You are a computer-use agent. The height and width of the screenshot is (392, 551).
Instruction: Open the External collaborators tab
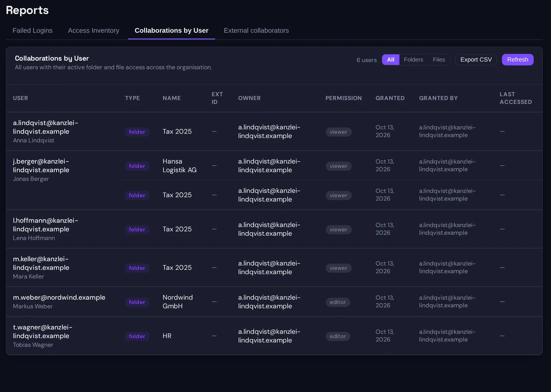256,31
